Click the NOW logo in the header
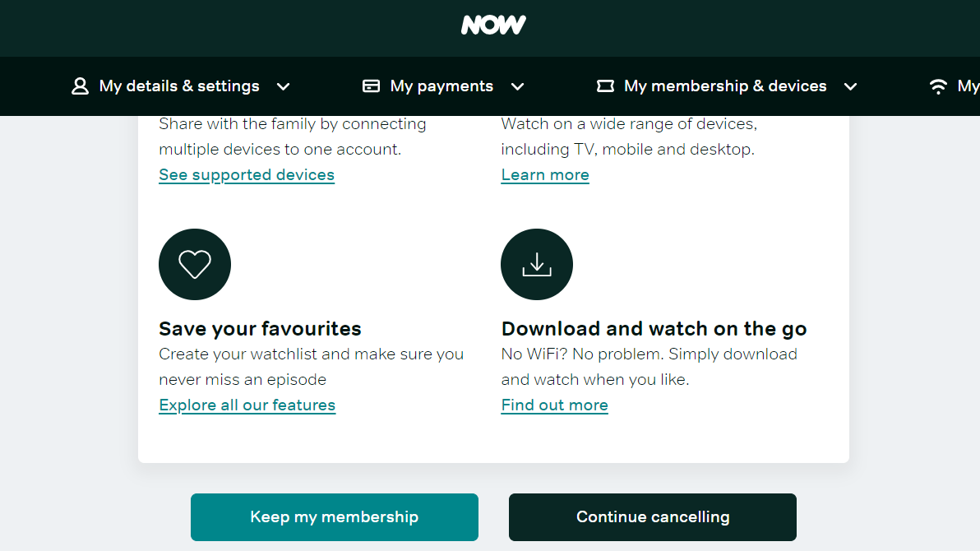Screen dimensions: 980x551 click(x=493, y=25)
